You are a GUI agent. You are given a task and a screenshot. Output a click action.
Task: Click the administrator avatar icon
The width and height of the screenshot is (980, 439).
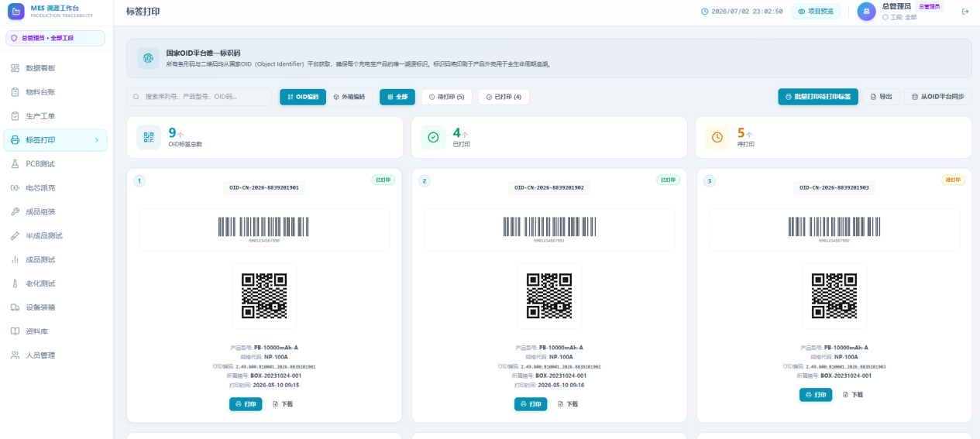pos(867,12)
